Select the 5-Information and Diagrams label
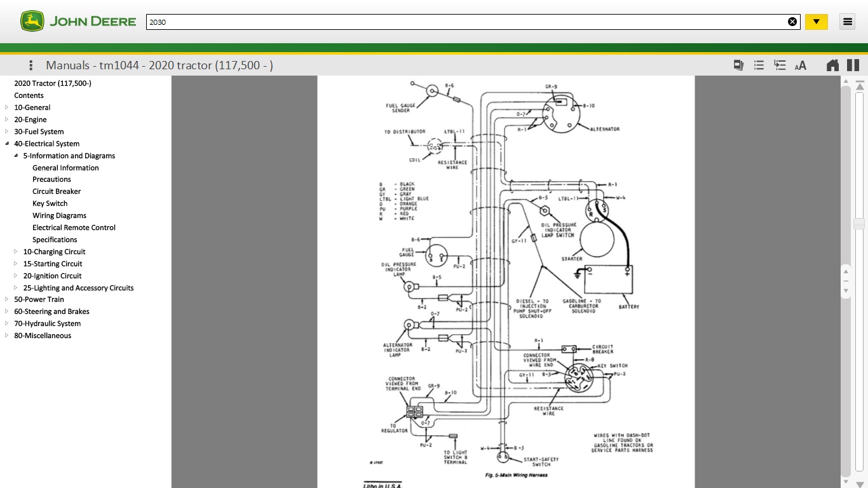Image resolution: width=868 pixels, height=488 pixels. 69,156
